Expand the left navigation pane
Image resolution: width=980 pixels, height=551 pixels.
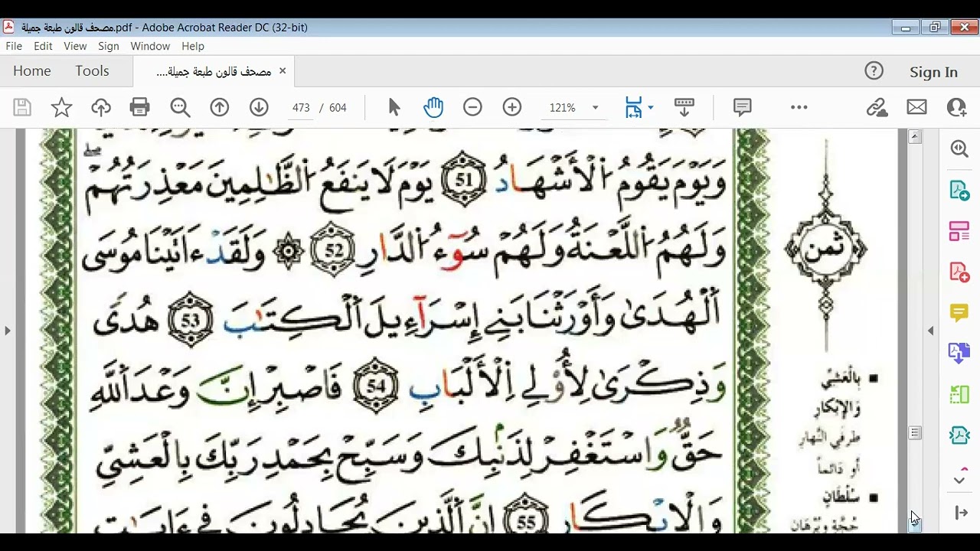(x=8, y=331)
